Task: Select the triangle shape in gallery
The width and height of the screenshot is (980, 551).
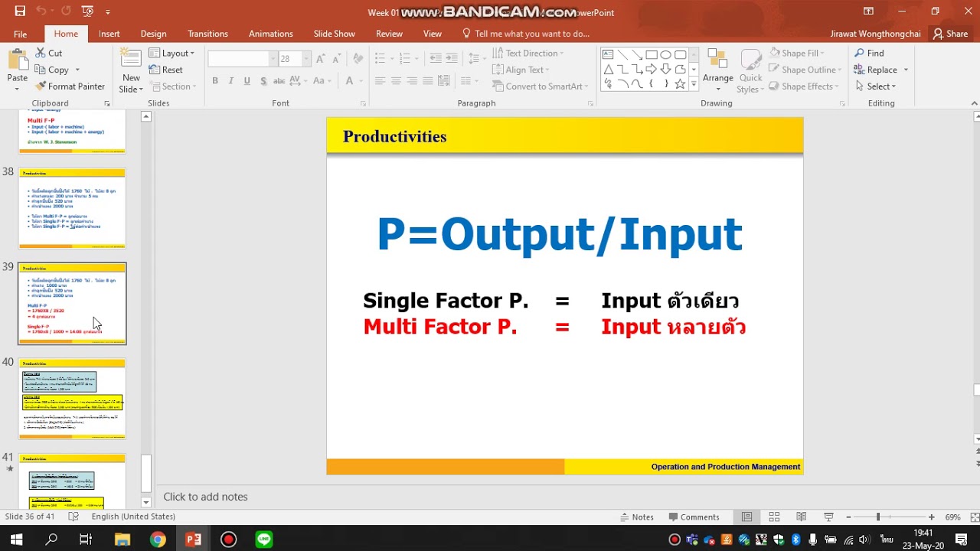Action: click(608, 69)
